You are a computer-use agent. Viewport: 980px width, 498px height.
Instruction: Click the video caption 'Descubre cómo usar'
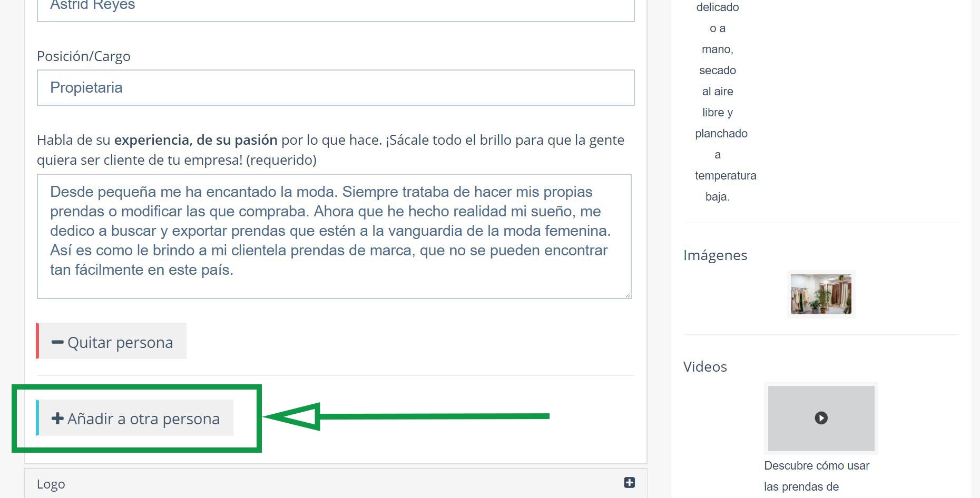816,466
